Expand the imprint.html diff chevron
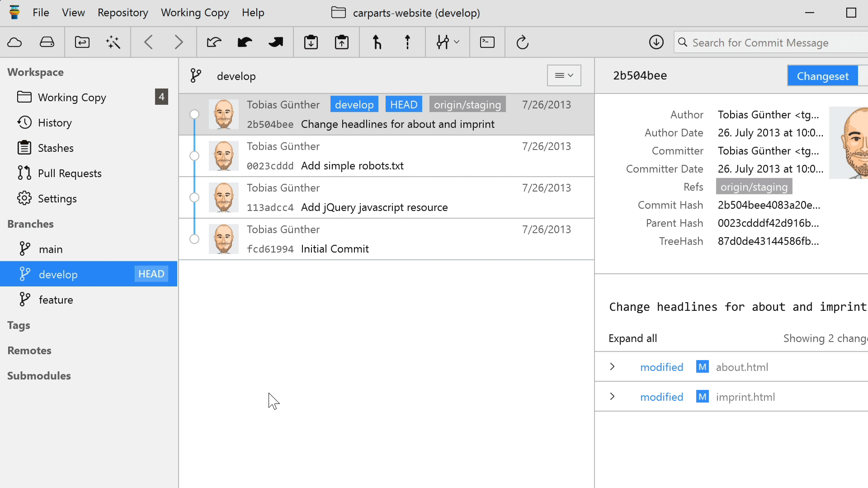Viewport: 868px width, 488px height. click(612, 397)
